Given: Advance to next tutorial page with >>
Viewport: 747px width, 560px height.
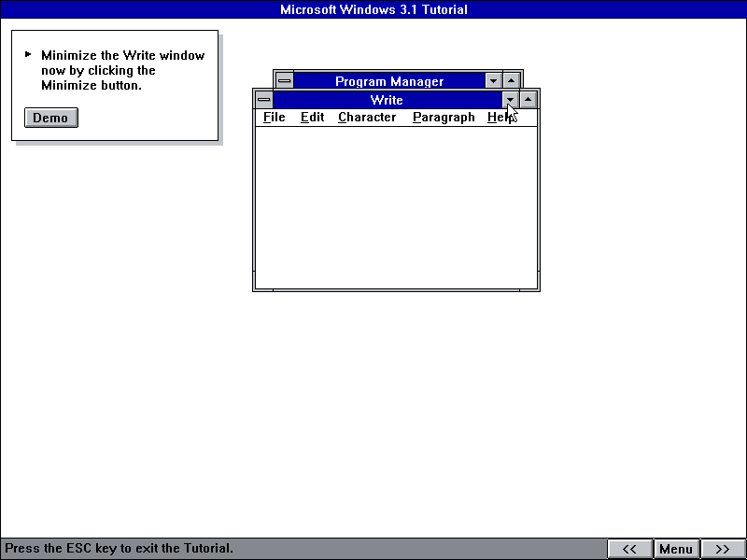Looking at the screenshot, I should [722, 549].
